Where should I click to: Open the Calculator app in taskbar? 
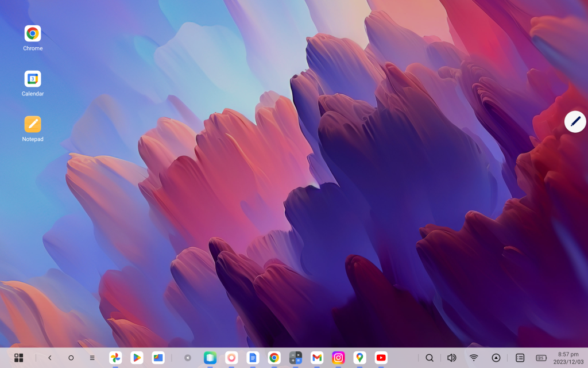point(296,358)
